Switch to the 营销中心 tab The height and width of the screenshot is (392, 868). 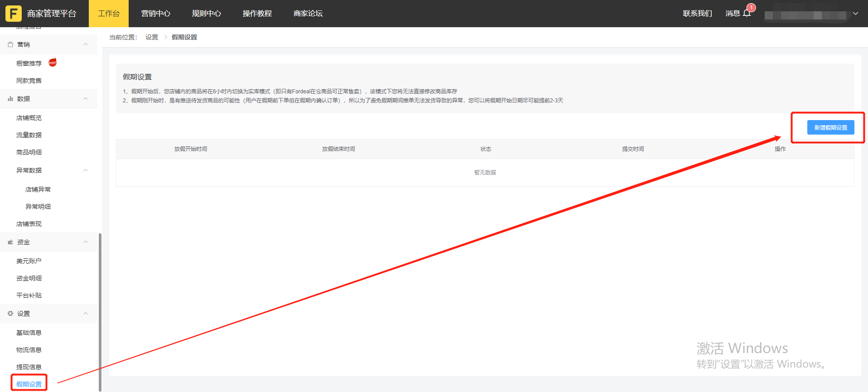coord(155,14)
